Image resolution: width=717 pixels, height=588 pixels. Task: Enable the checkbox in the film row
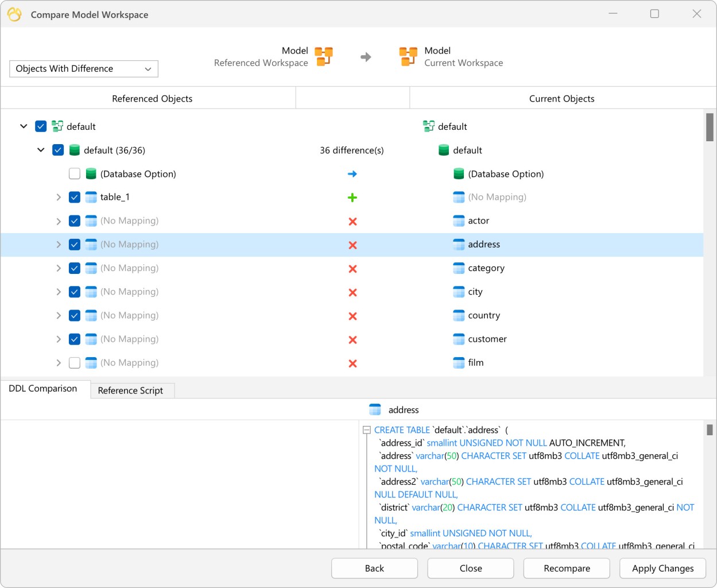click(x=75, y=363)
